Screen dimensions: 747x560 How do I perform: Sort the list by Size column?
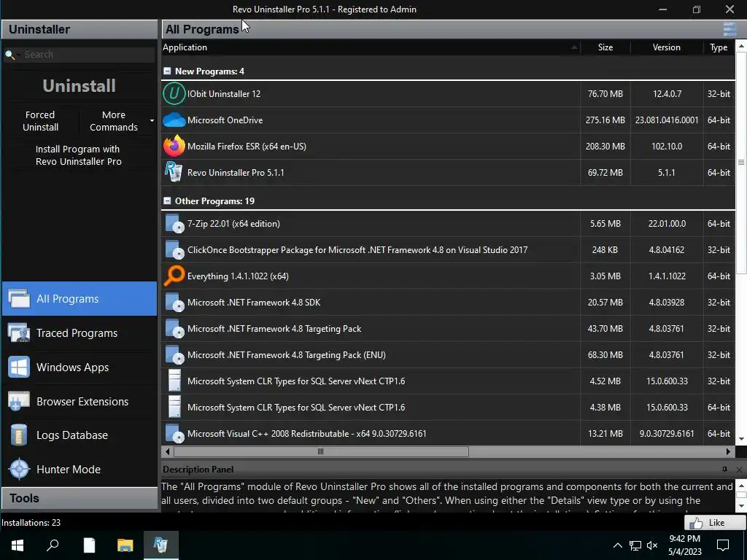(x=605, y=47)
